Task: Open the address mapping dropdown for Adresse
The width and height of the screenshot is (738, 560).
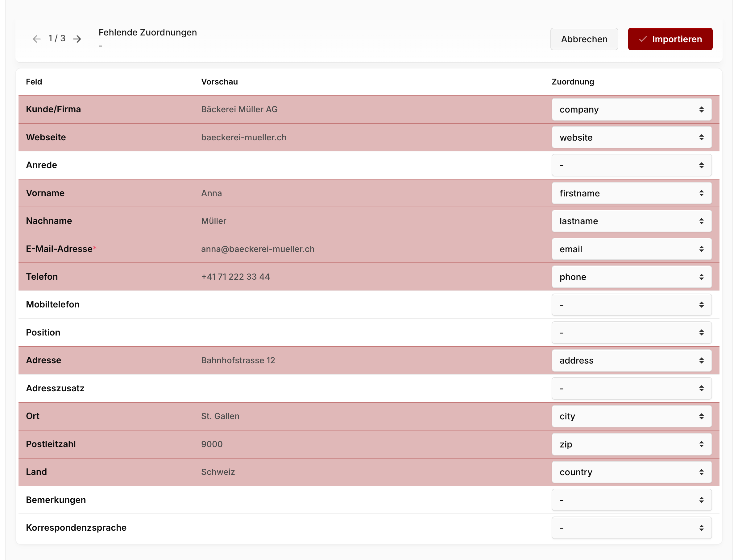Action: [632, 360]
